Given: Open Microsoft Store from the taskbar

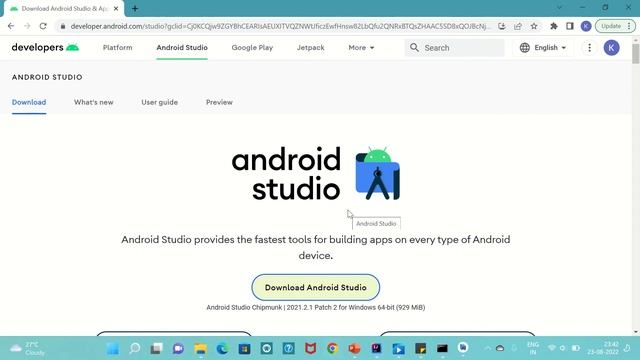Looking at the screenshot, I should (x=244, y=349).
